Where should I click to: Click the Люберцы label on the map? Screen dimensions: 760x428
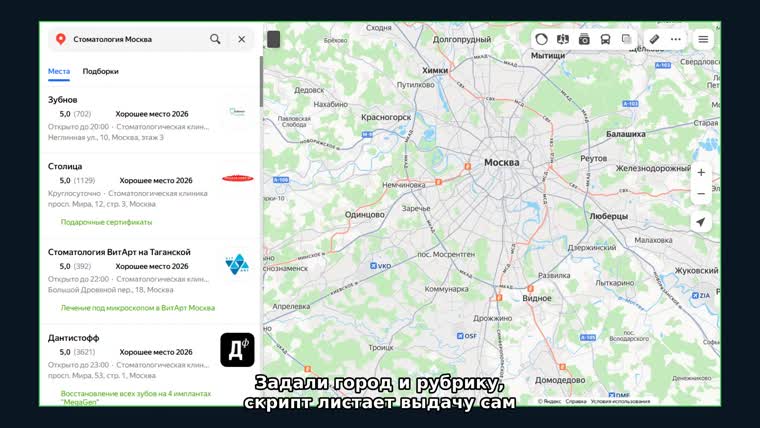pos(608,216)
